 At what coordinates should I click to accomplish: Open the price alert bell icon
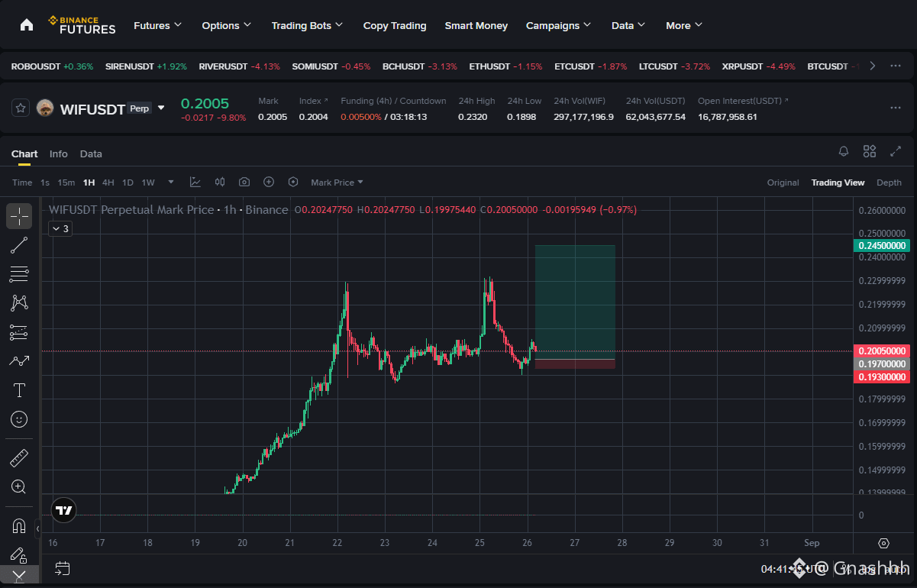844,151
